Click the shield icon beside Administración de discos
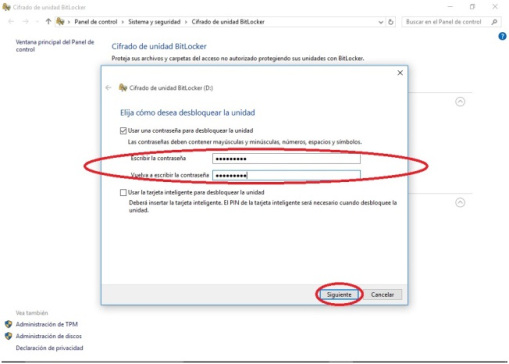 9,336
